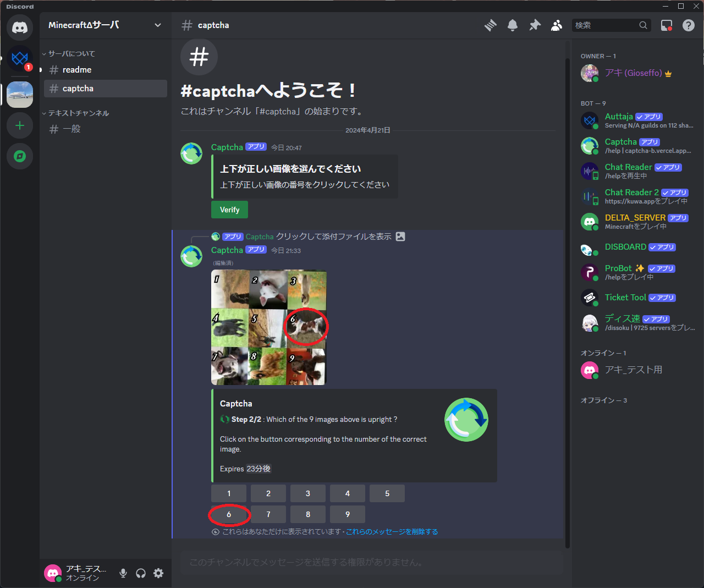Open MinecraftΔサーバ server dropdown menu

[x=105, y=25]
